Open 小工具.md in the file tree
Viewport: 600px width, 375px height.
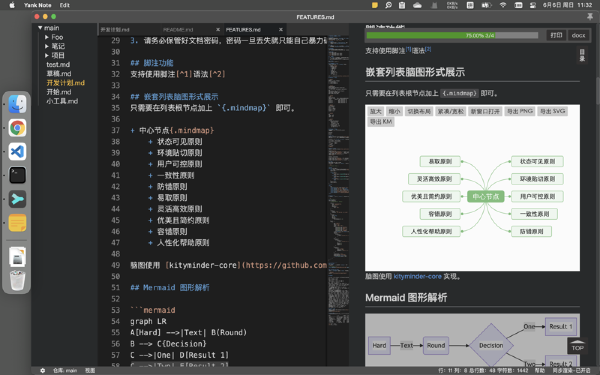[x=62, y=101]
